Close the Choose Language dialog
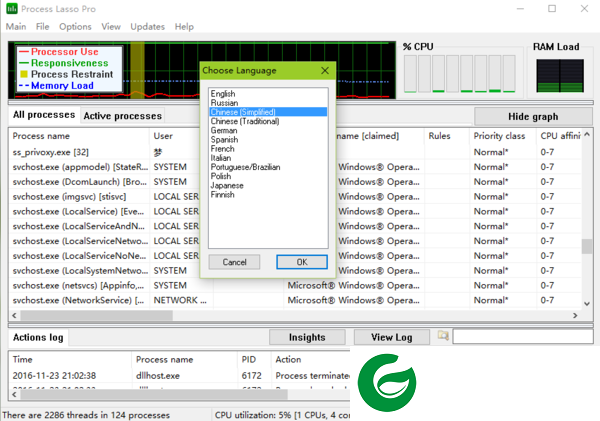This screenshot has height=421, width=600. coord(325,70)
